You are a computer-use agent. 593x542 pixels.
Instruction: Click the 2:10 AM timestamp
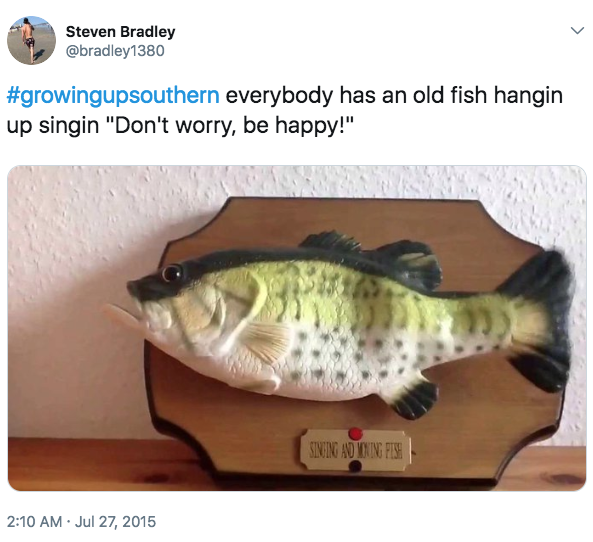pos(34,522)
